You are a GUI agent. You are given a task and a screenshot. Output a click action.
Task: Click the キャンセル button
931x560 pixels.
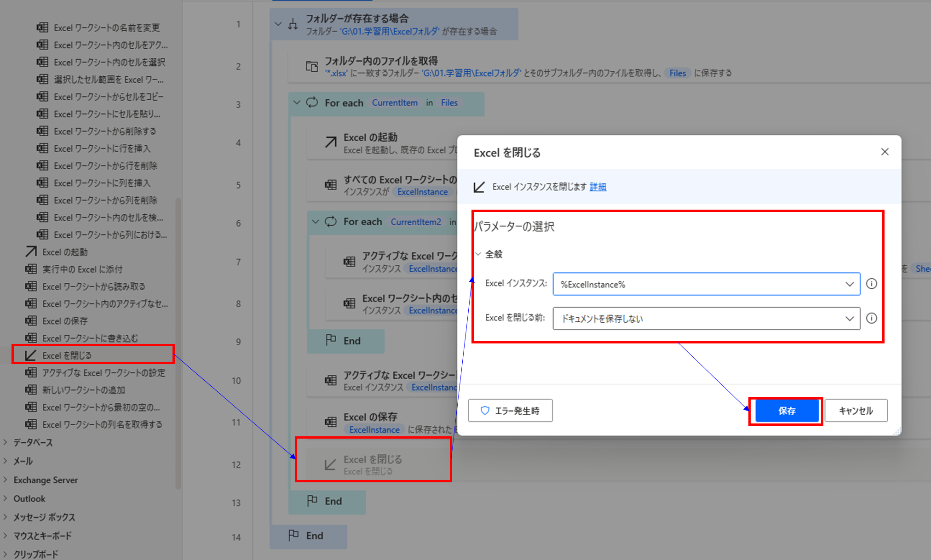click(x=856, y=411)
